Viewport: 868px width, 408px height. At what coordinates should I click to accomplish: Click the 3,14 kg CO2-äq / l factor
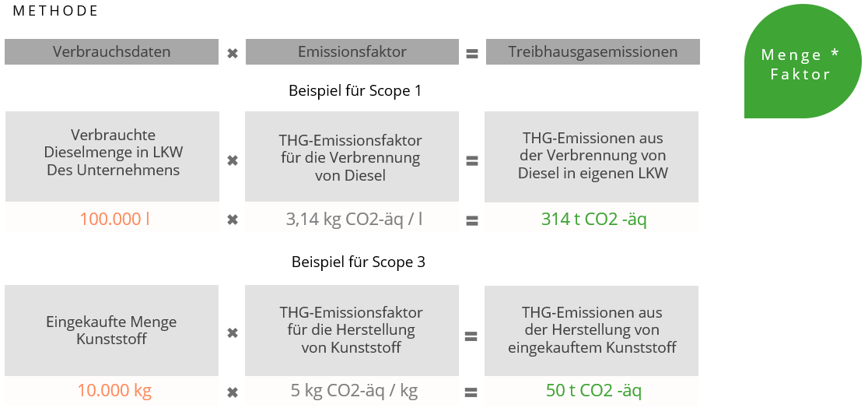click(355, 219)
